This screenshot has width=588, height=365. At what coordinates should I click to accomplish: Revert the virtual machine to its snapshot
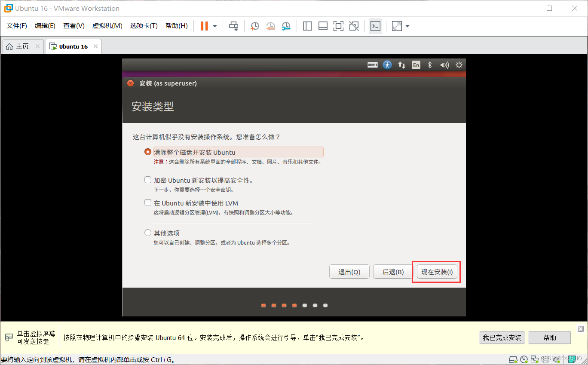click(270, 26)
